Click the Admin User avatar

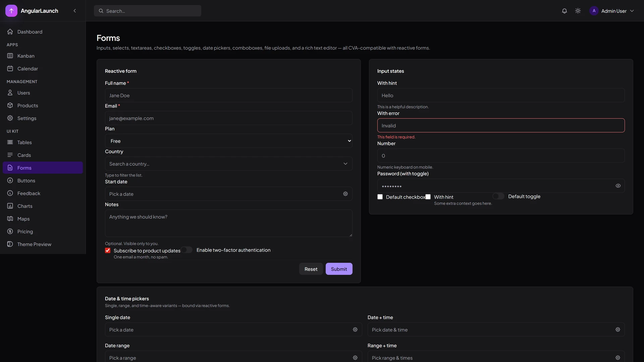pyautogui.click(x=594, y=11)
